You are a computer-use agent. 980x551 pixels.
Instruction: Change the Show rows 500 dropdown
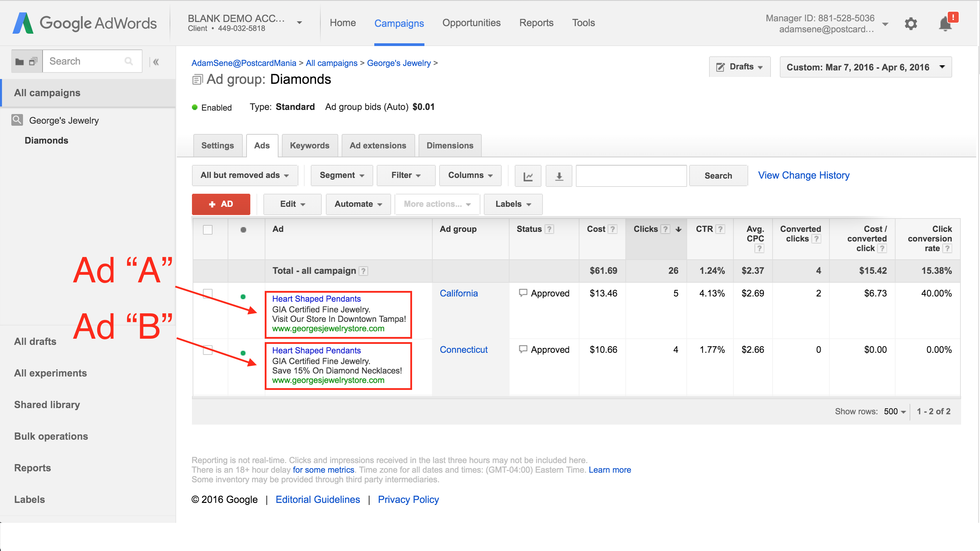click(895, 411)
